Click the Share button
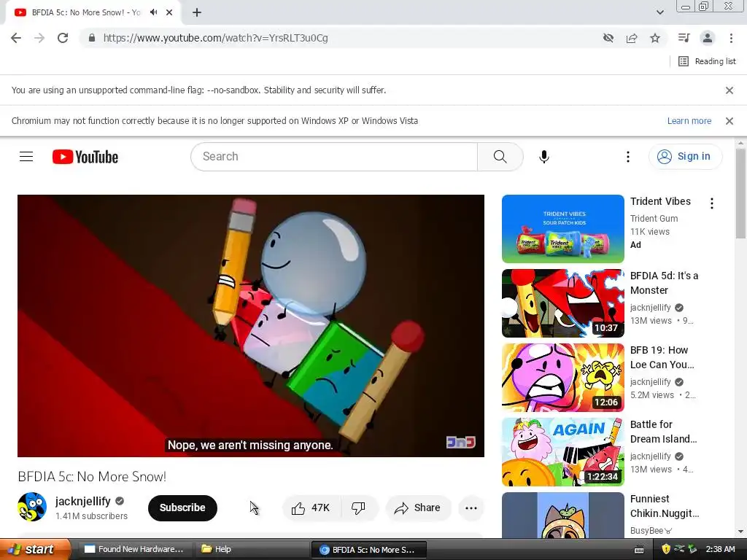This screenshot has height=560, width=747. (417, 508)
